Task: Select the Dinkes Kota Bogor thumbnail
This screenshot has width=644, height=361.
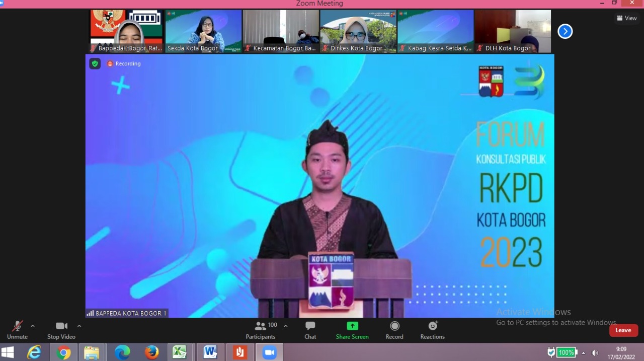Action: [x=358, y=31]
